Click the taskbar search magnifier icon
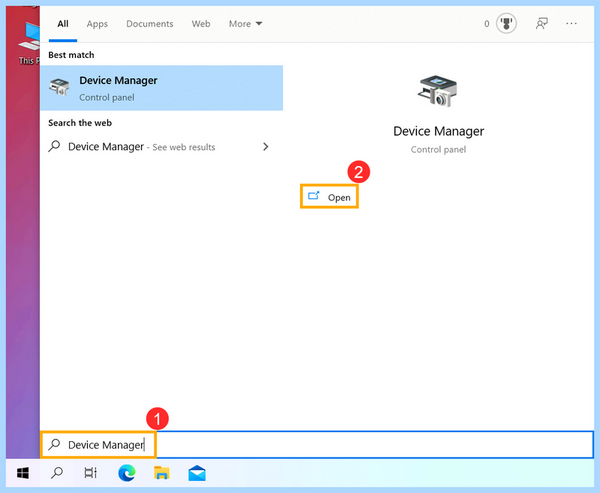 pos(57,473)
